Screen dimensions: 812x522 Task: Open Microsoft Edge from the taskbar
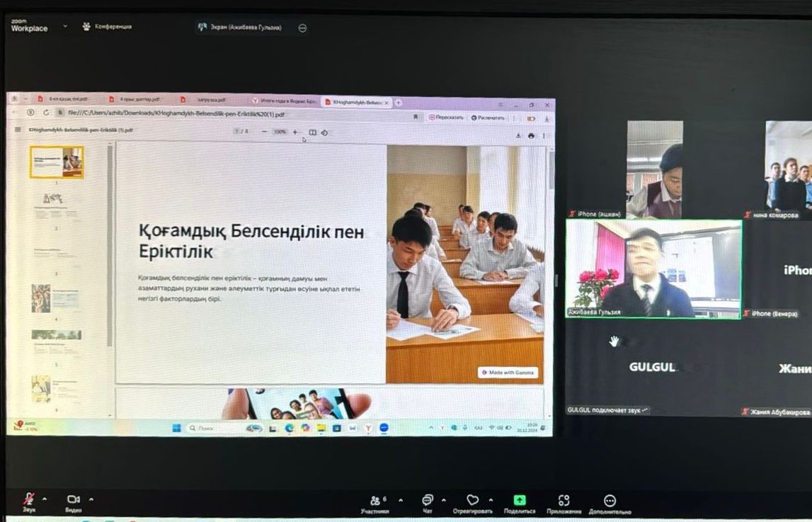tap(289, 429)
